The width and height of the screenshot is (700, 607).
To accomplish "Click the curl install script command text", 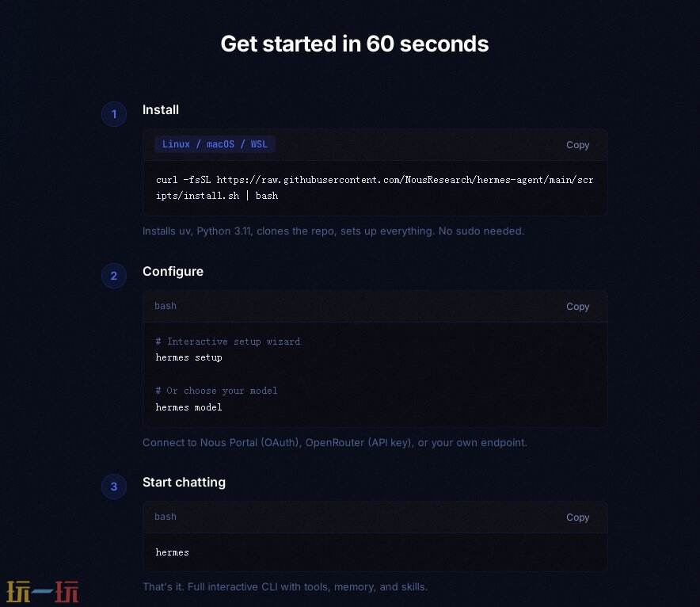I will click(x=375, y=188).
